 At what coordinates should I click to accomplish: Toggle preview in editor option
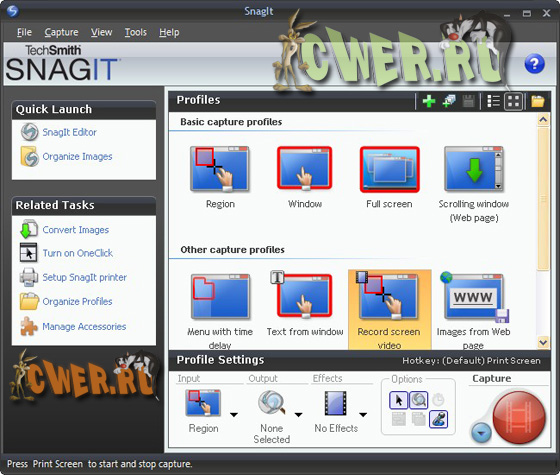pyautogui.click(x=419, y=400)
